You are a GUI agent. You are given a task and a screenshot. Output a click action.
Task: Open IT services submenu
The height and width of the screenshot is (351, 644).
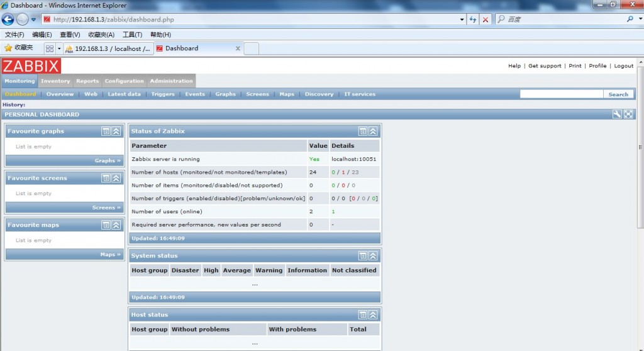tap(360, 94)
